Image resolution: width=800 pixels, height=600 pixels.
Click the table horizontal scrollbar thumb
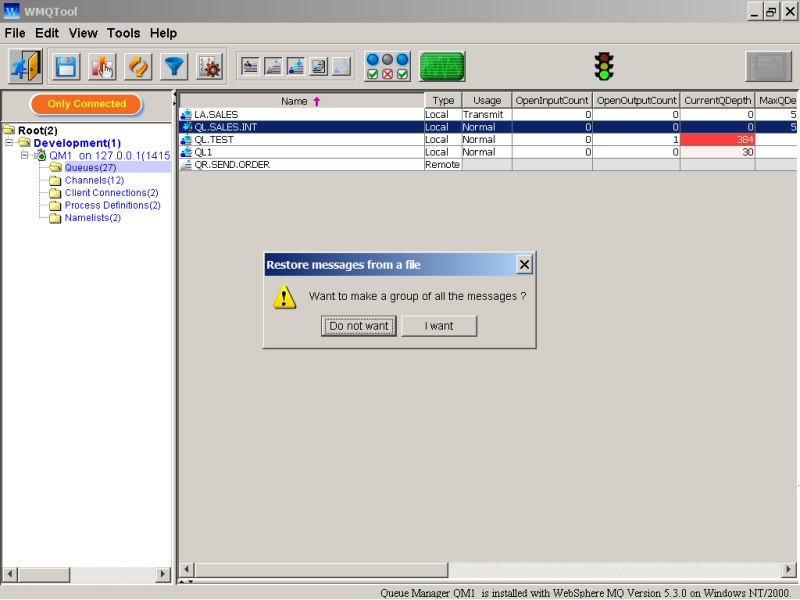coord(322,569)
